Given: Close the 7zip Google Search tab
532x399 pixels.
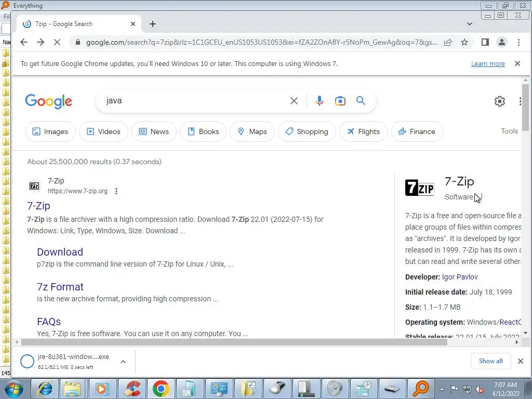Looking at the screenshot, I should pyautogui.click(x=133, y=24).
